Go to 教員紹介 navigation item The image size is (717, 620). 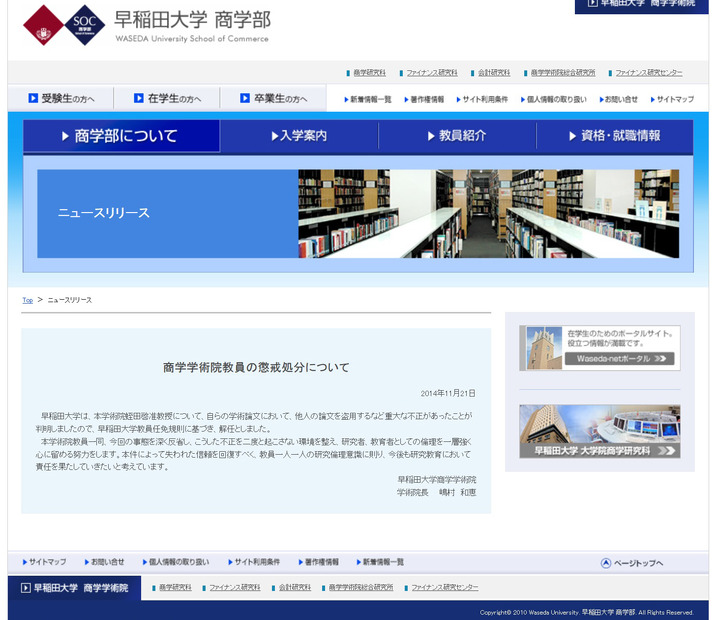[457, 136]
